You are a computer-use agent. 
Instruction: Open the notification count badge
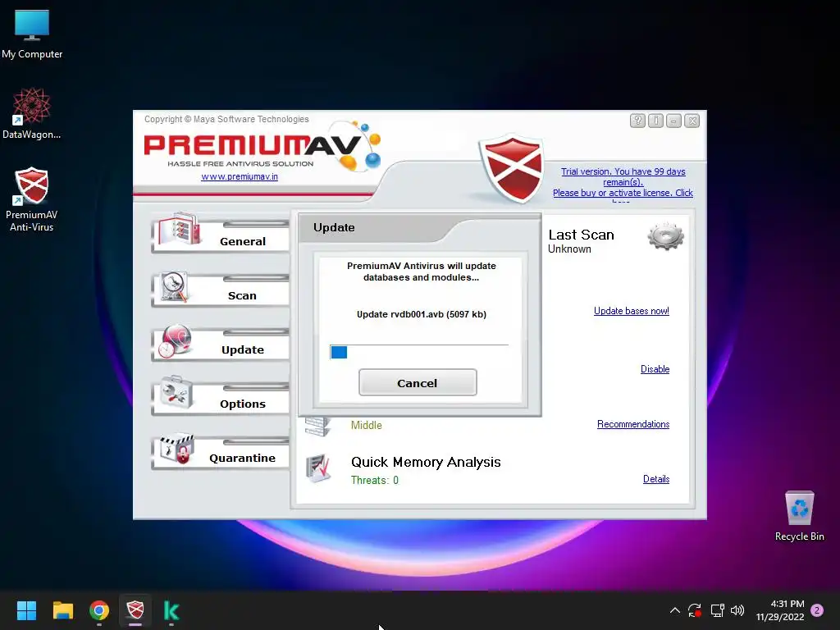(x=817, y=610)
